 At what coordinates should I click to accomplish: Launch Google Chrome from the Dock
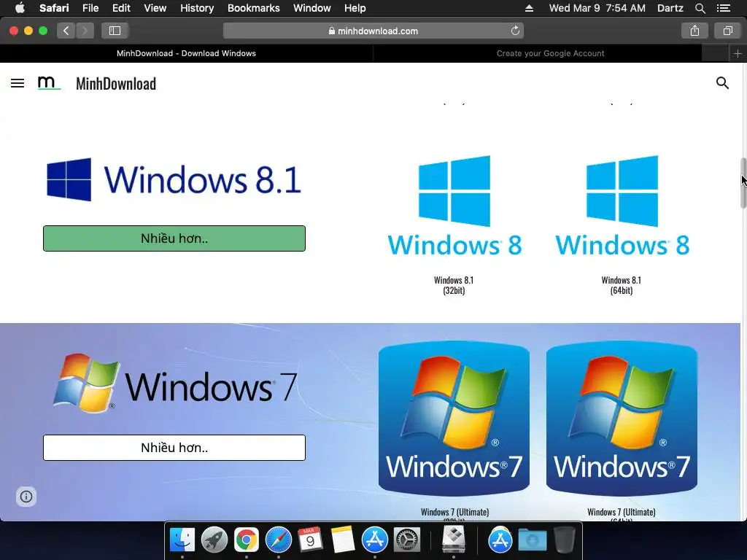coord(247,540)
